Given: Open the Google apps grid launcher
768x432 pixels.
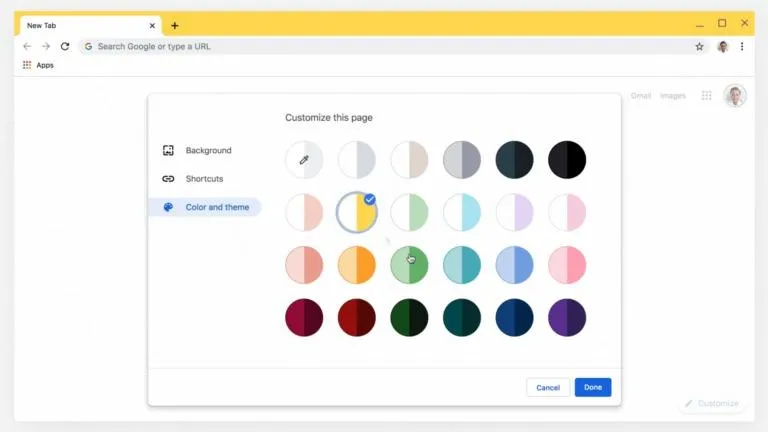Looking at the screenshot, I should pos(706,96).
